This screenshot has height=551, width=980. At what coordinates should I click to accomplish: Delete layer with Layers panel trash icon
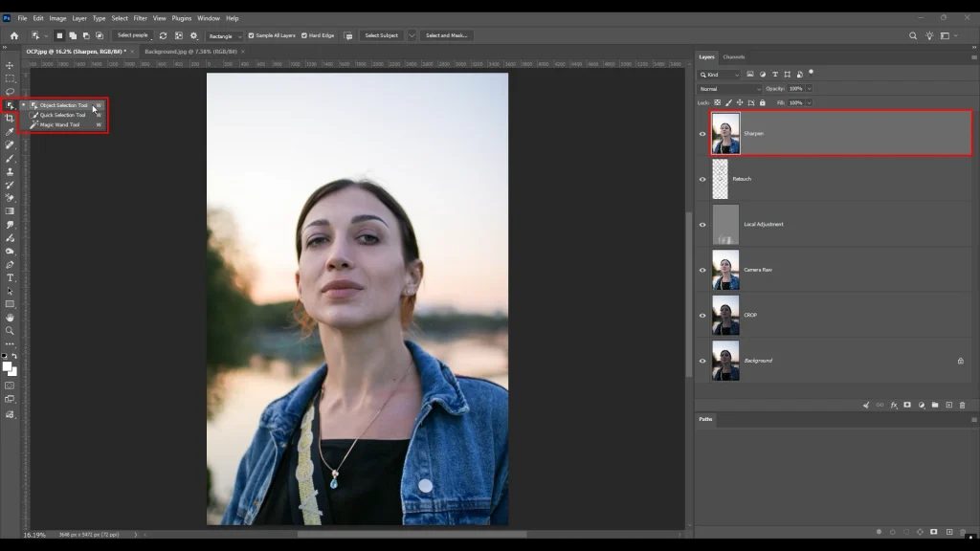click(963, 406)
